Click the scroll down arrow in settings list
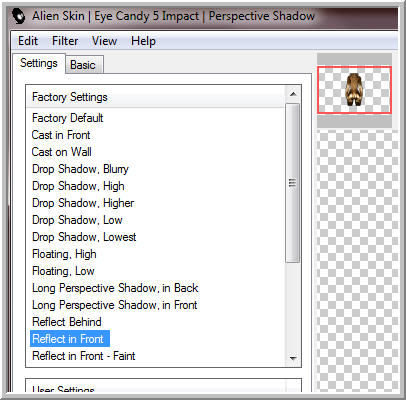406x400 pixels. coord(293,358)
